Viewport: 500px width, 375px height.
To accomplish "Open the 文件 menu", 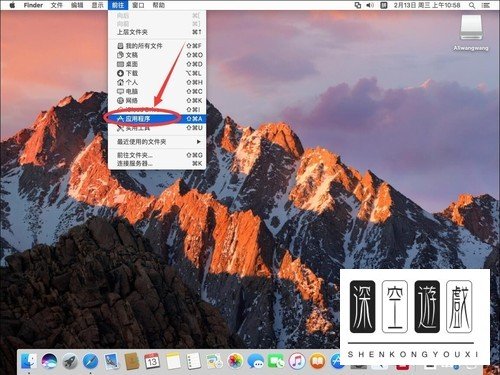I will [57, 5].
